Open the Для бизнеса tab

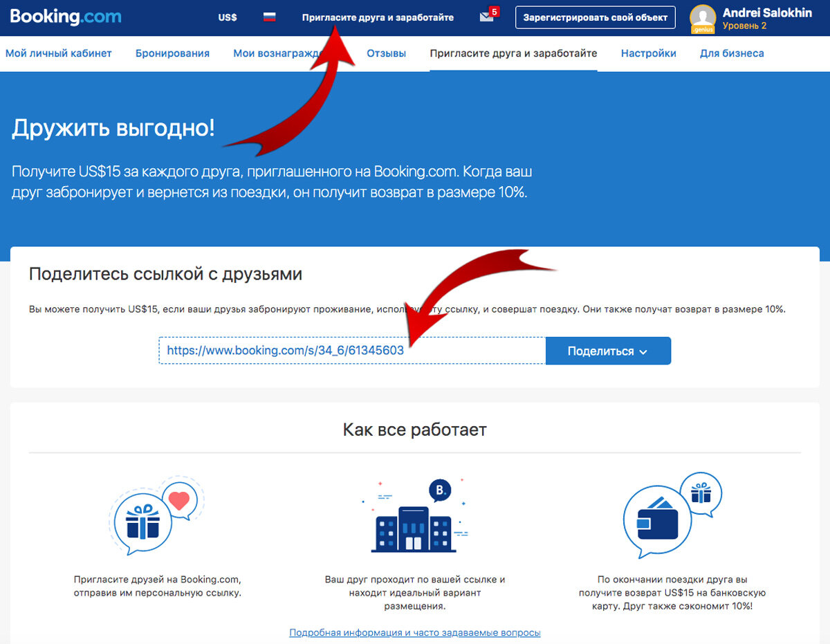tap(732, 53)
